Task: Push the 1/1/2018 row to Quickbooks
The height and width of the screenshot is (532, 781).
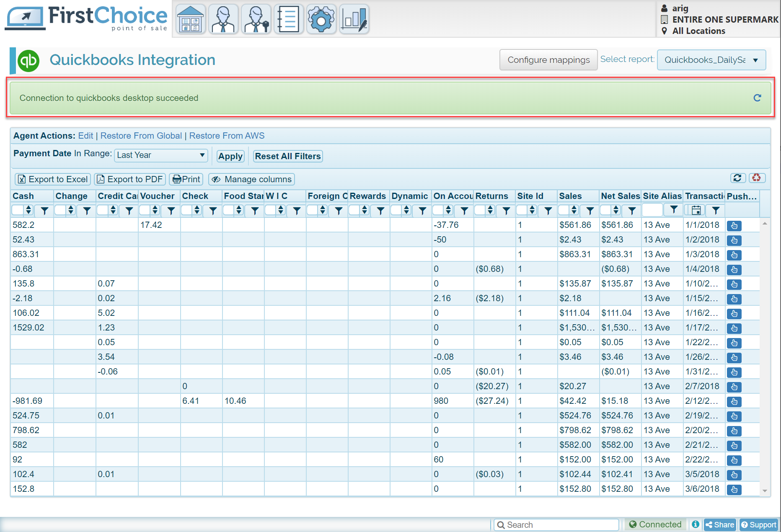Action: click(x=734, y=226)
